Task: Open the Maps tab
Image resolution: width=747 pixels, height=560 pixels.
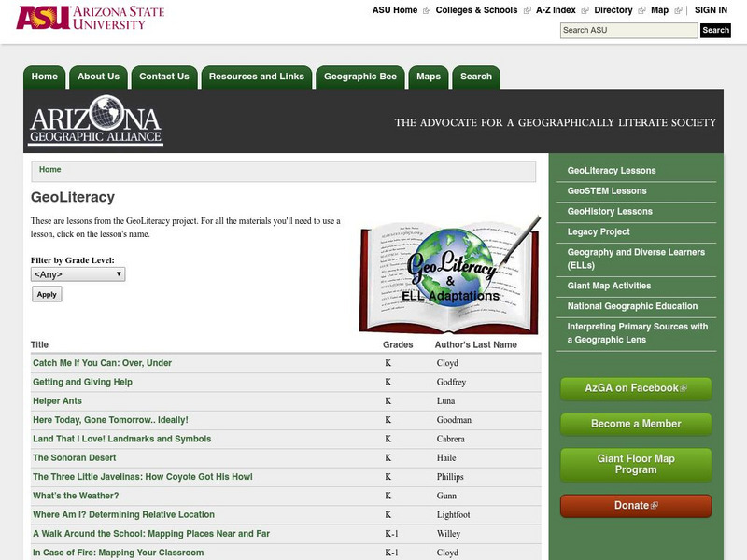Action: pyautogui.click(x=429, y=77)
